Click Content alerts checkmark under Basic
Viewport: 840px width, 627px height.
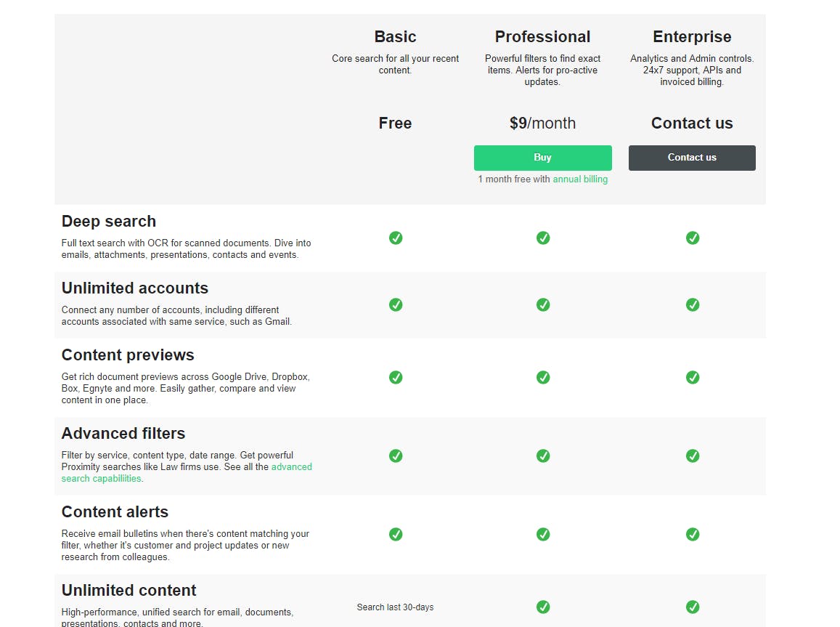(x=396, y=534)
